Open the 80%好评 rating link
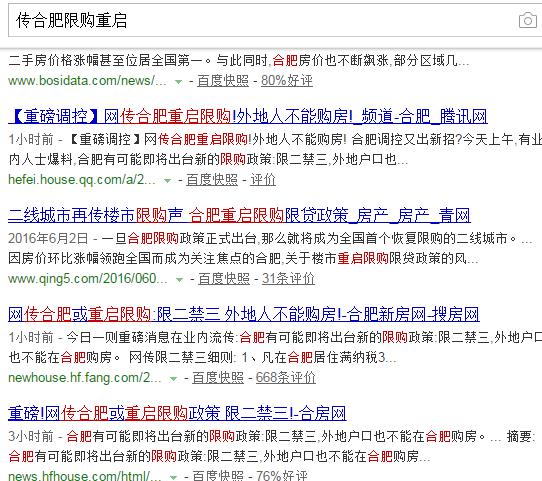542x481 pixels. tap(287, 81)
